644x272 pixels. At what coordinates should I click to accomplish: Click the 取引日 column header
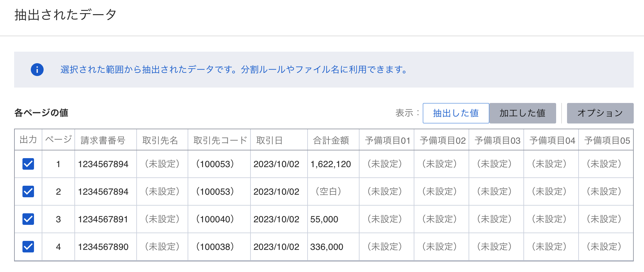pyautogui.click(x=269, y=140)
